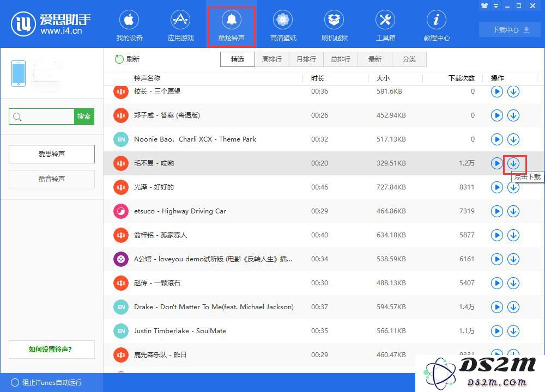Open the title bar dropdown menu arrow
Viewport: 545px width, 392px height.
(496, 6)
